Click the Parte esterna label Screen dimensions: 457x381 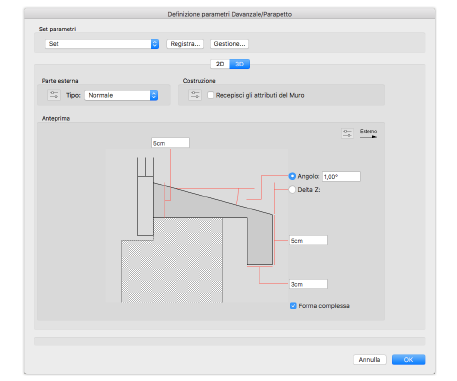[60, 81]
